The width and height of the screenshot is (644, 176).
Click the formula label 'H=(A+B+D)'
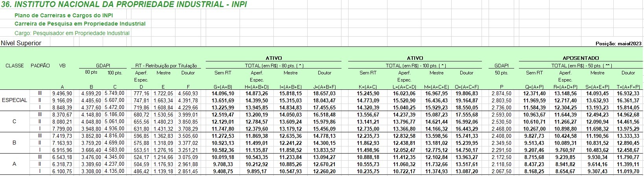[x=256, y=87]
